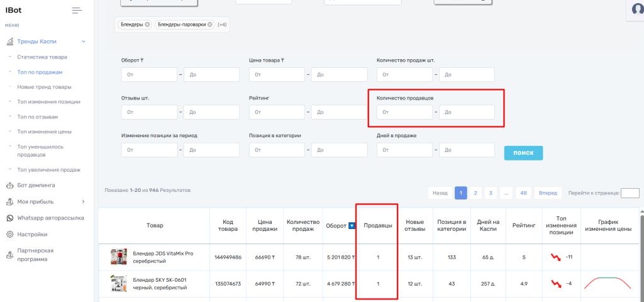
Task: Open Блендер JDS VitaMix Pro thumbnail
Action: point(118,257)
